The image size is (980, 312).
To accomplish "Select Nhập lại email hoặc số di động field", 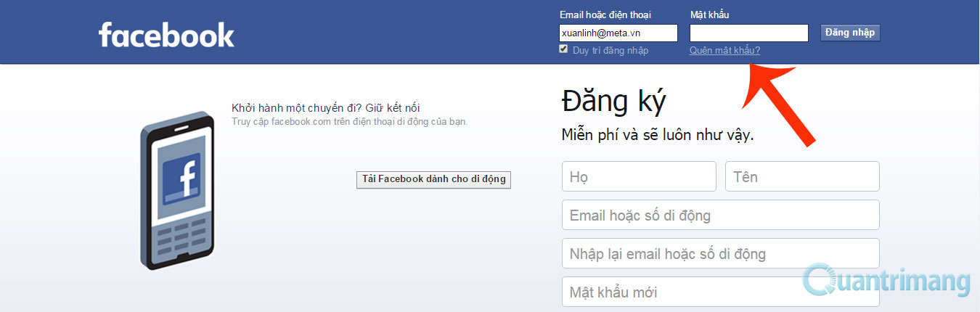I will tap(721, 253).
